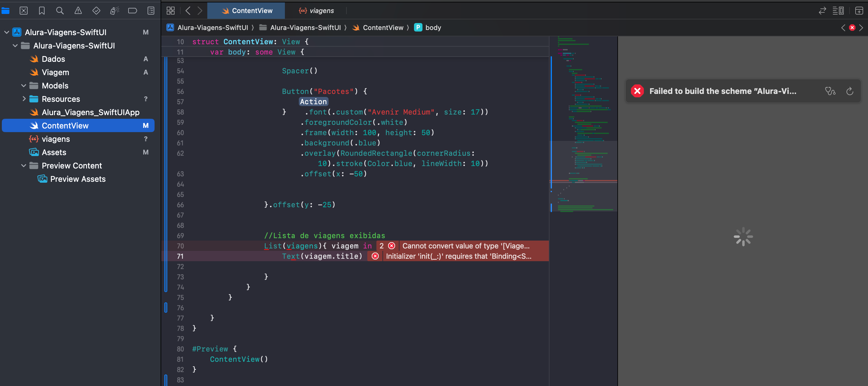Open body breadcrumb in jump bar
Image resolution: width=868 pixels, height=386 pixels.
tap(428, 28)
